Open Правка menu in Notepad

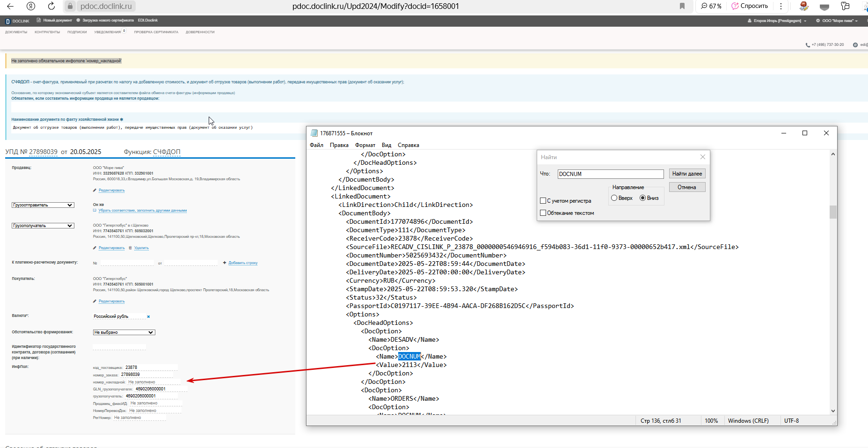[x=339, y=145]
